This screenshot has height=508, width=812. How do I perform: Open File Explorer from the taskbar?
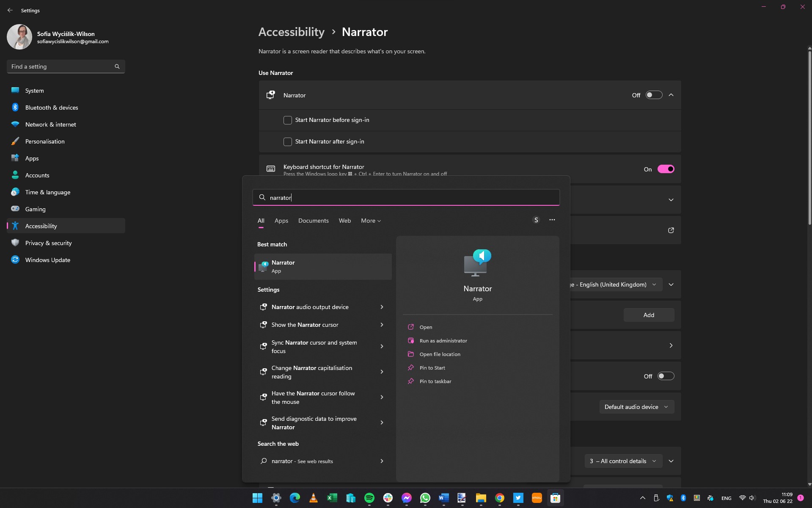point(481,498)
